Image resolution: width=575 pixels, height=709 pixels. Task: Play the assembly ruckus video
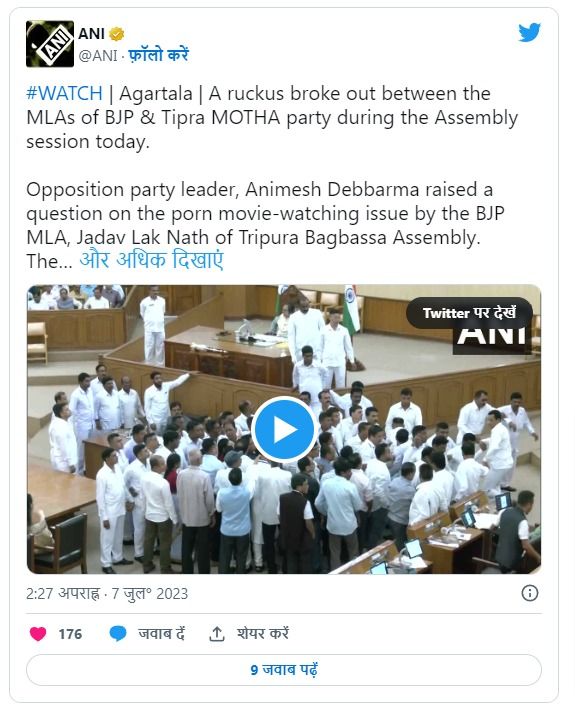[284, 429]
